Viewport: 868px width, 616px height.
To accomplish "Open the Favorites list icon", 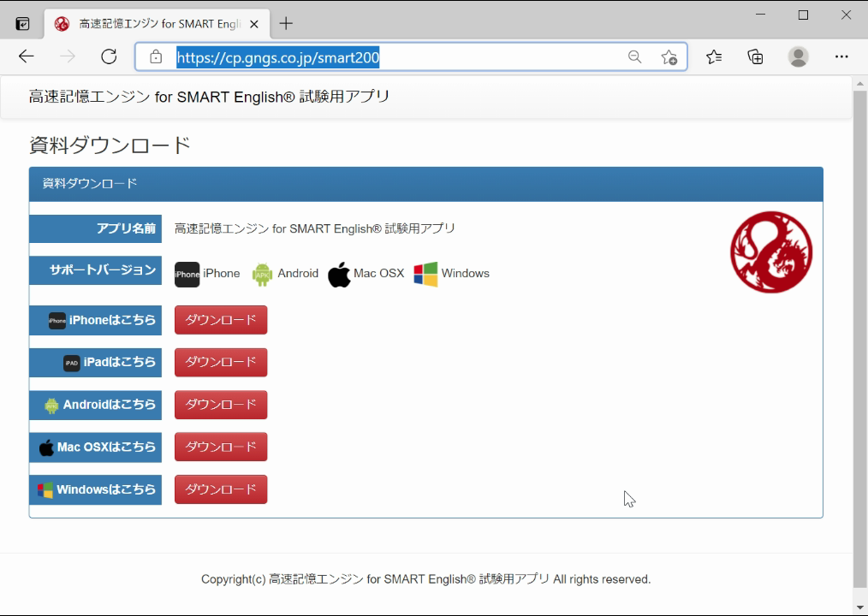I will tap(714, 56).
